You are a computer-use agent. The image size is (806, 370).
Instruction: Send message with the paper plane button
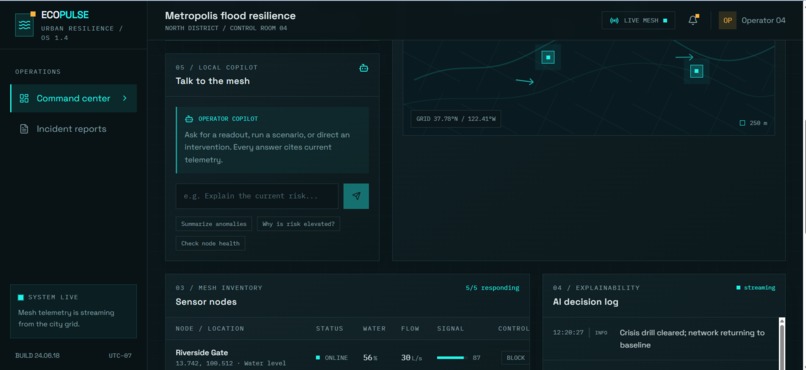[x=356, y=196]
